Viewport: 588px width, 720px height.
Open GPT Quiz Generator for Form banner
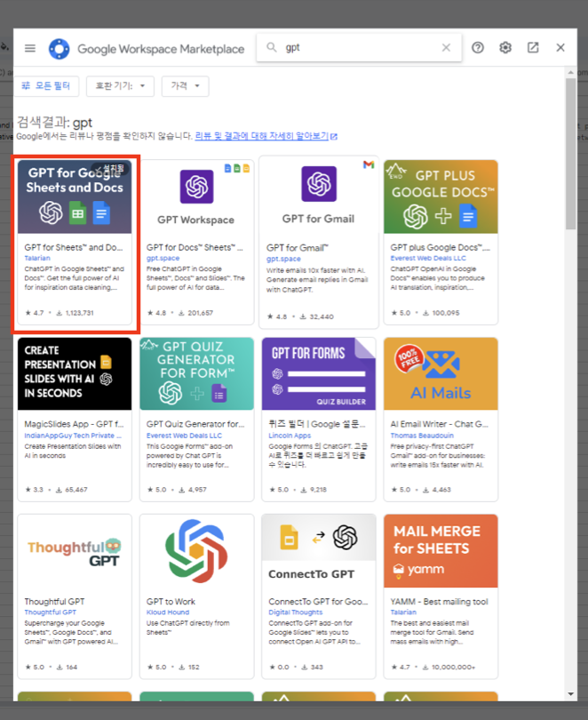click(x=197, y=373)
